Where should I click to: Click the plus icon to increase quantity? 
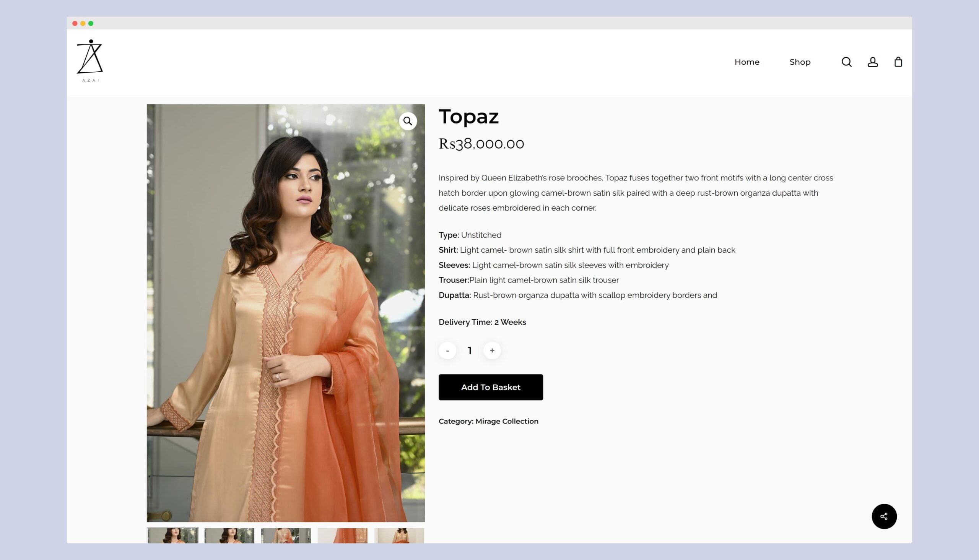click(x=492, y=351)
